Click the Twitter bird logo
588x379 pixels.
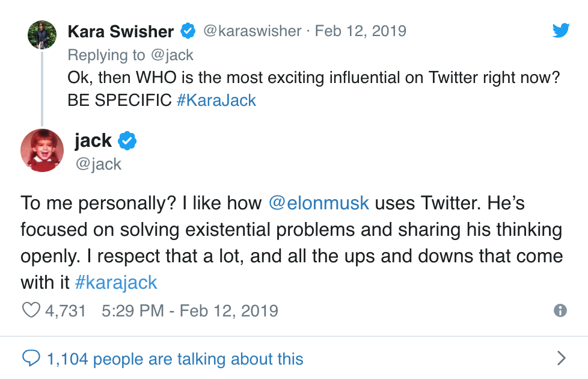pyautogui.click(x=560, y=30)
